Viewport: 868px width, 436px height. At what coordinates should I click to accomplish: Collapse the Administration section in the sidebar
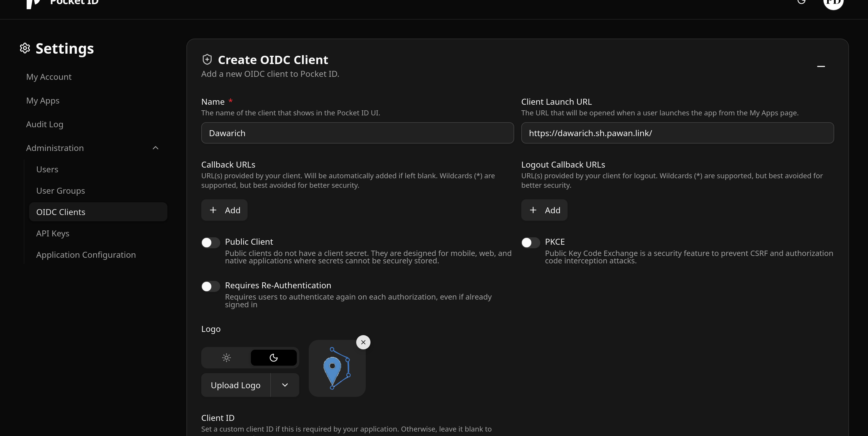[x=155, y=147]
